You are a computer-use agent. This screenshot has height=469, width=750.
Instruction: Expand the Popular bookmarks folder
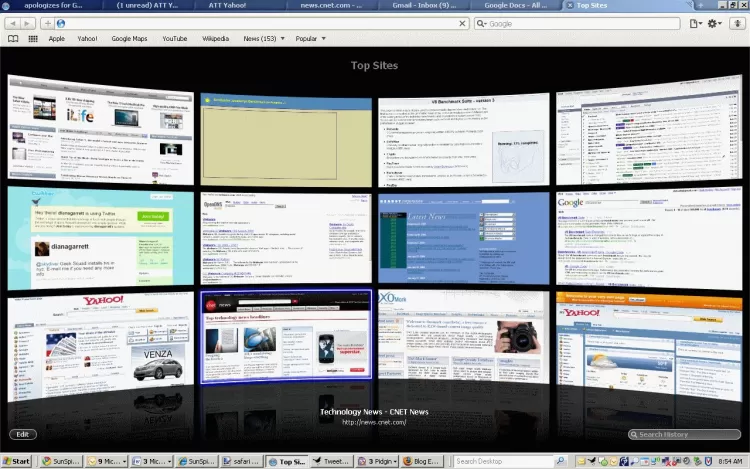(310, 39)
